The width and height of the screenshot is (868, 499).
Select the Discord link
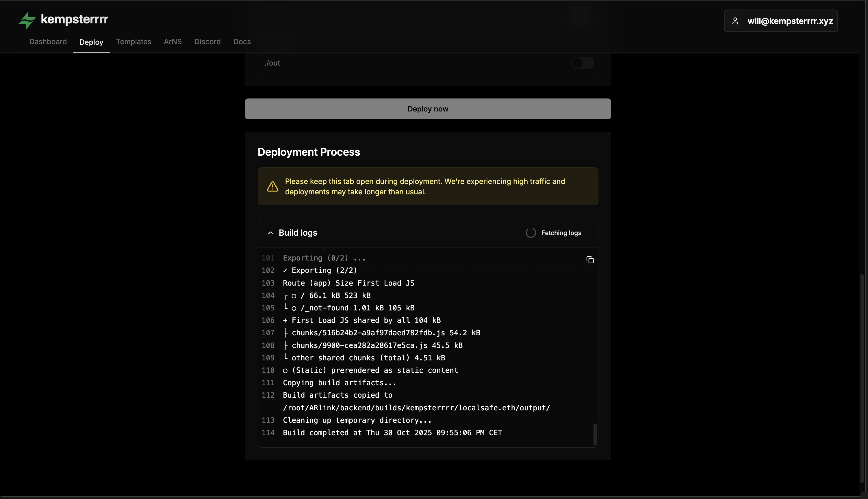(x=207, y=42)
